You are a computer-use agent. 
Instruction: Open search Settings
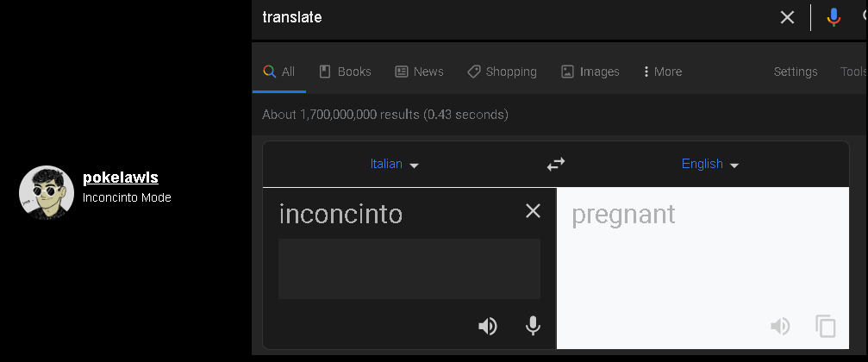796,72
